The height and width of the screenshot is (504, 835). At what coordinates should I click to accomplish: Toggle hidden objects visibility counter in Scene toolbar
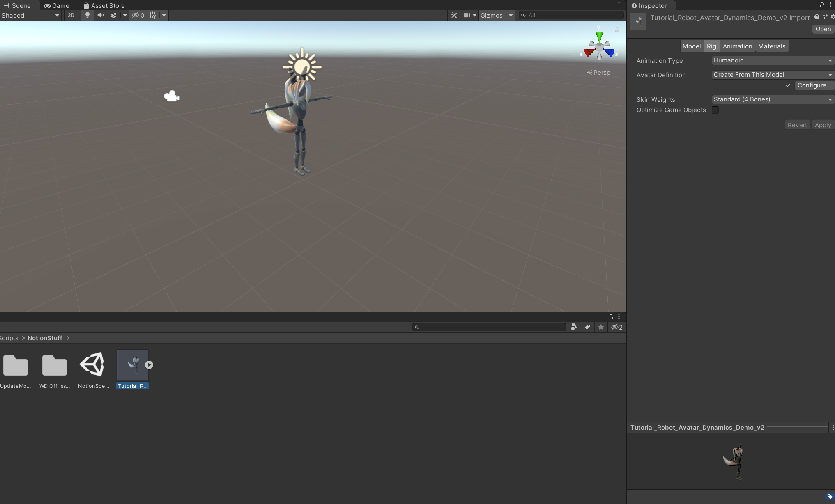coord(138,15)
